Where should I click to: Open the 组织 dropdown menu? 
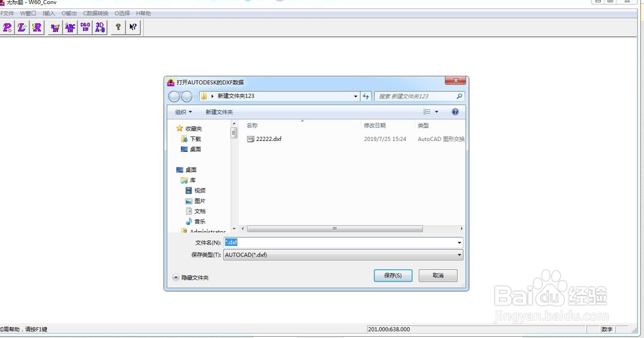[183, 112]
